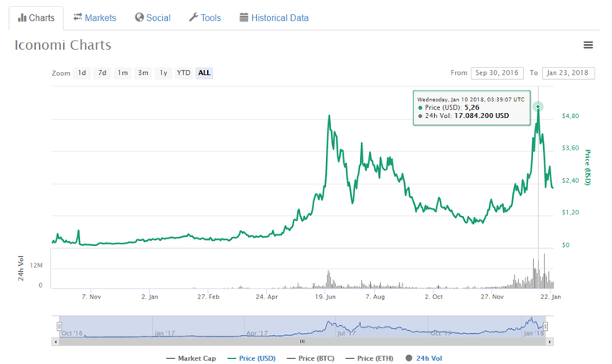The width and height of the screenshot is (612, 364).
Task: Click the navigator scrollbar right arrow
Action: [550, 342]
